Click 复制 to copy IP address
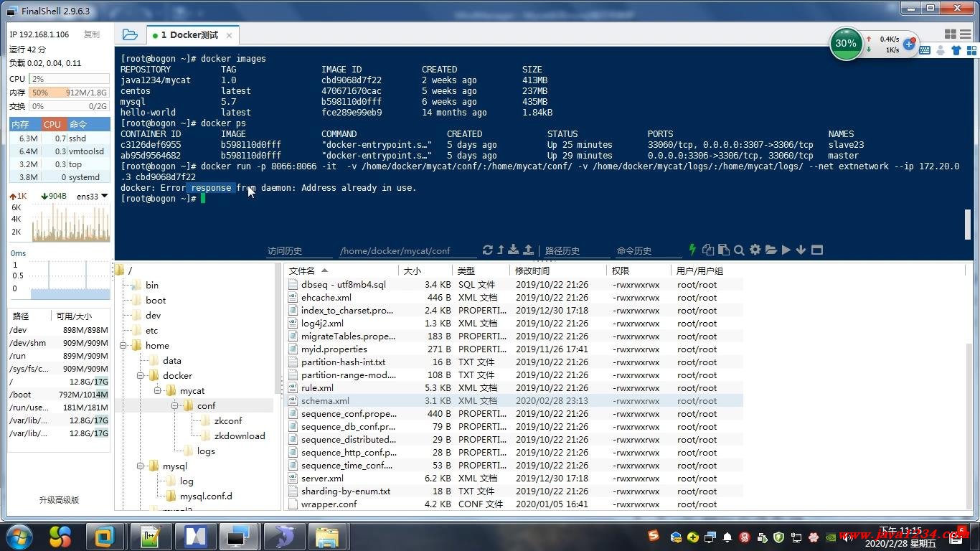The height and width of the screenshot is (551, 980). (92, 34)
